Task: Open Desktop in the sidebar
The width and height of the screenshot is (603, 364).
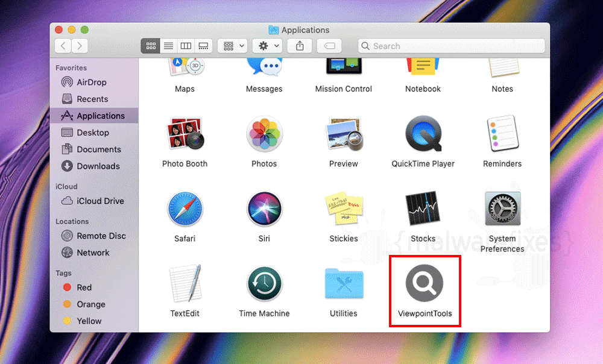Action: (x=94, y=133)
